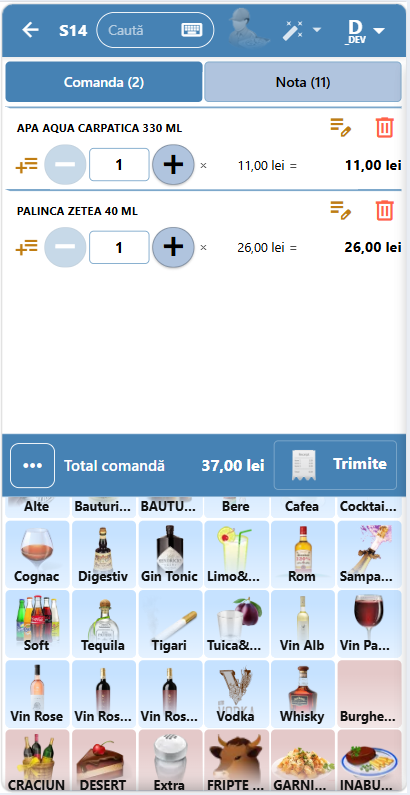Select the Cocktai... category
The image size is (410, 795).
pos(369,507)
